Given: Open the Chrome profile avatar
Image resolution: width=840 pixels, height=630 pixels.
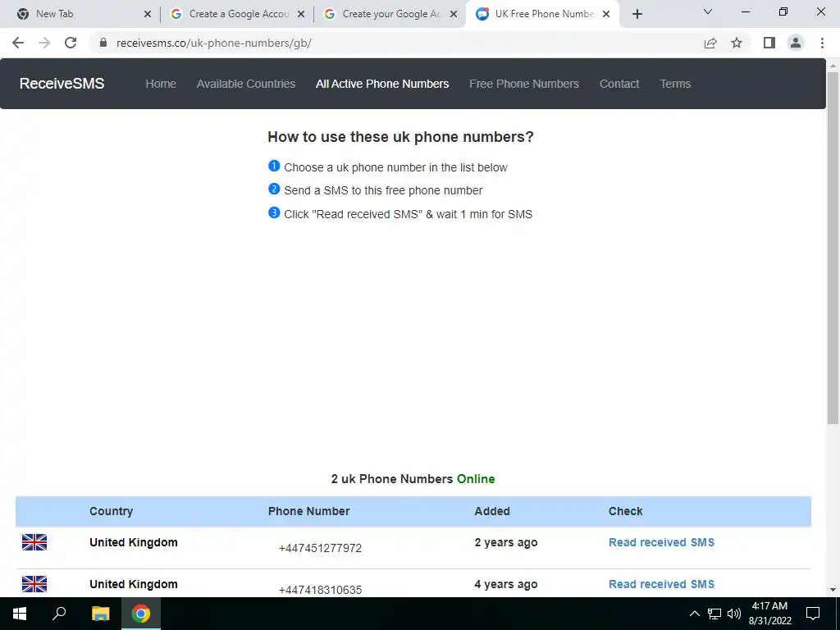Looking at the screenshot, I should (x=796, y=43).
